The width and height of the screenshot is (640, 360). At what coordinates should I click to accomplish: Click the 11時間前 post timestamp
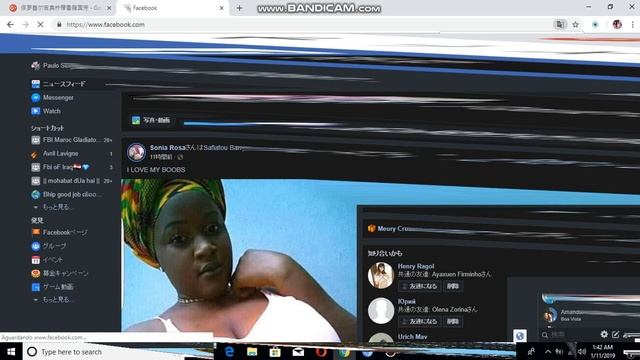tap(161, 157)
